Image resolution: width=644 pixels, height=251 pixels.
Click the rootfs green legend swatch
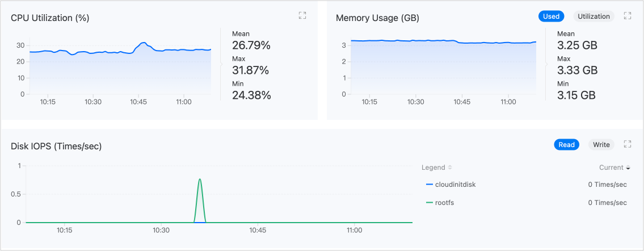point(430,203)
